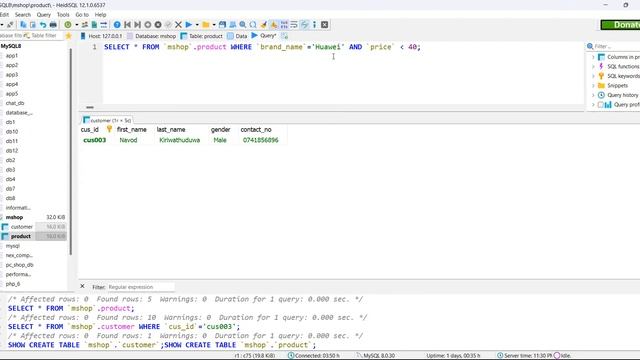The width and height of the screenshot is (640, 360).
Task: Select the chat_db database
Action: 15,103
